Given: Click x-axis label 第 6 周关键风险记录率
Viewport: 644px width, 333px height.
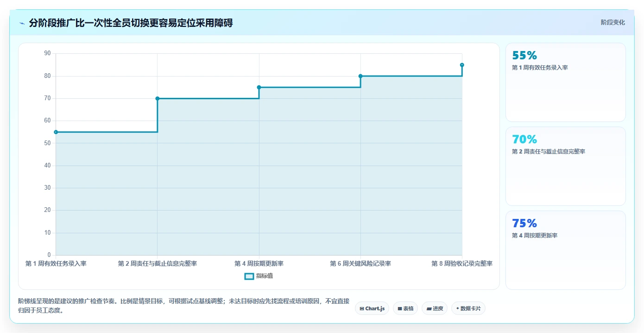Looking at the screenshot, I should click(x=360, y=263).
